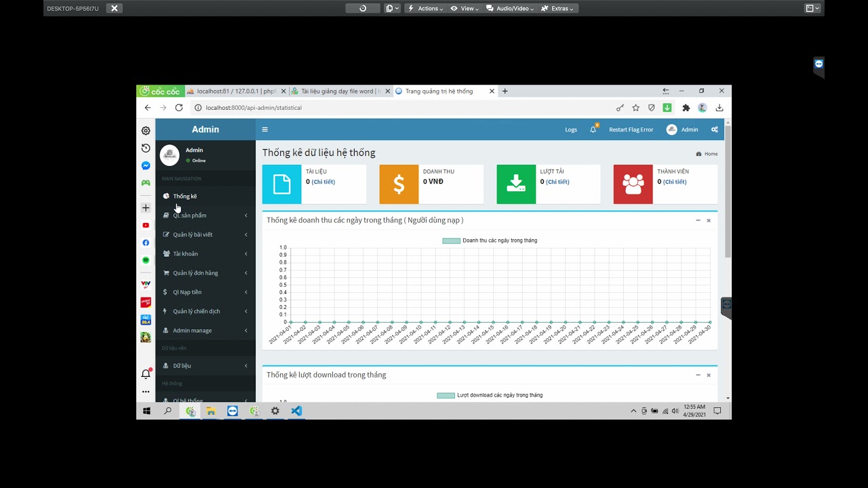
Task: Open the shield protection icon in address bar
Action: tap(652, 108)
